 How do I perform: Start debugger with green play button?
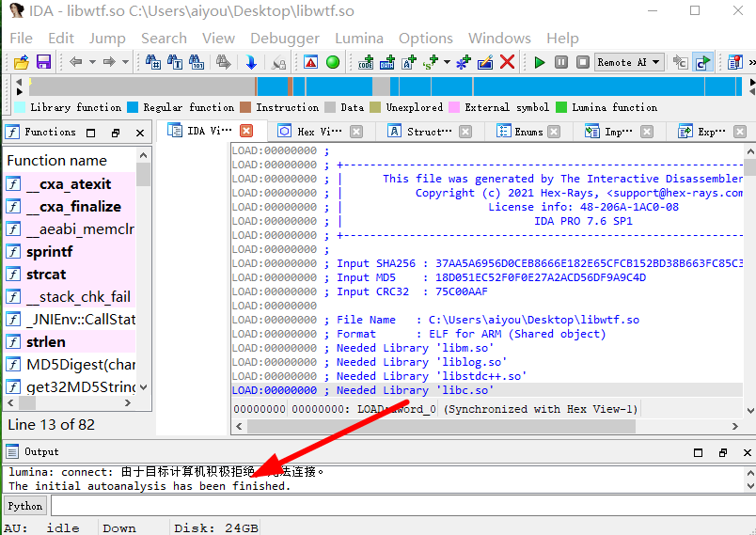coord(540,62)
